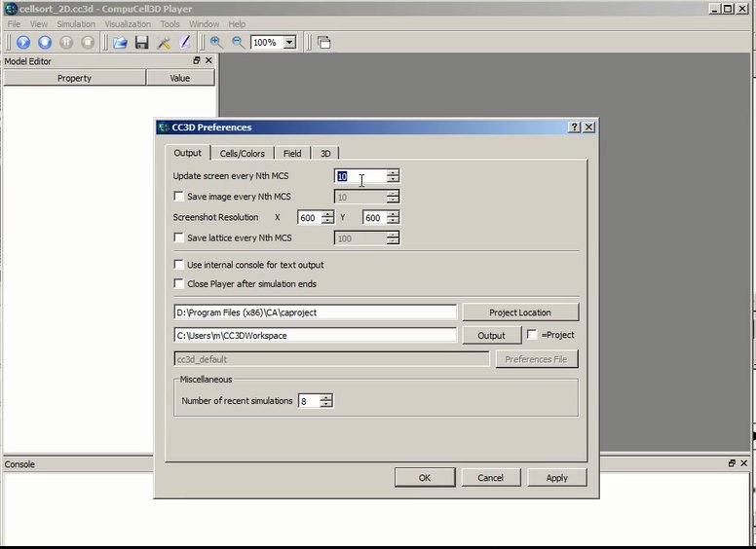Click the pencil edit icon in the toolbar

tap(185, 43)
